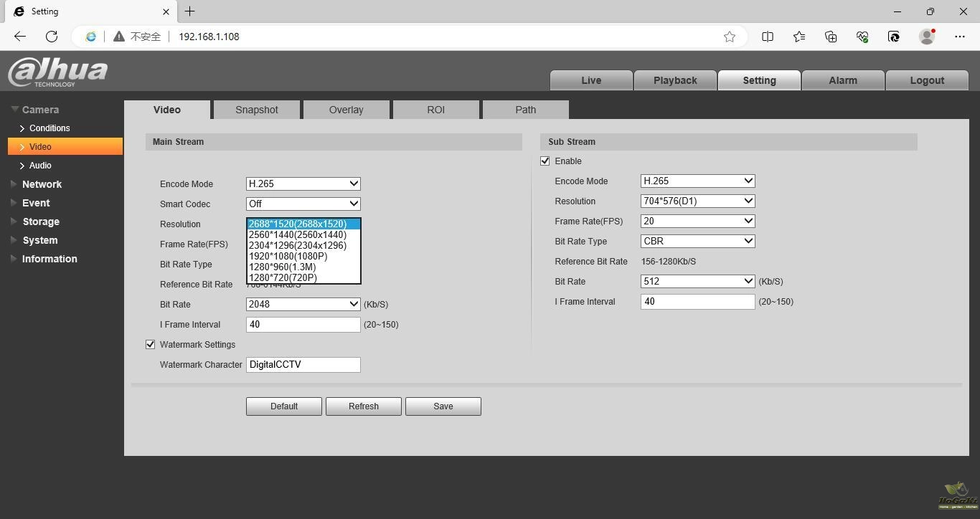
Task: Click the Watermark Character text field
Action: coord(303,365)
